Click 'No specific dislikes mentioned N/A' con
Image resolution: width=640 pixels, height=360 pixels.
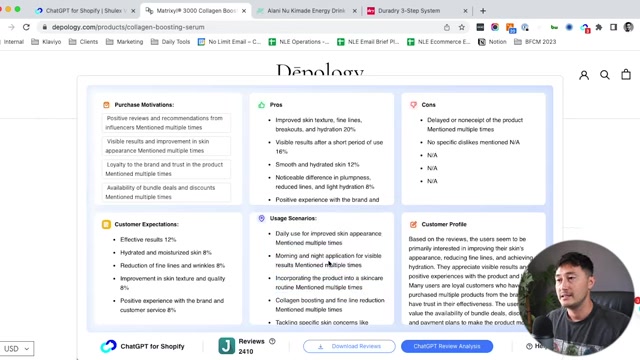[473, 142]
